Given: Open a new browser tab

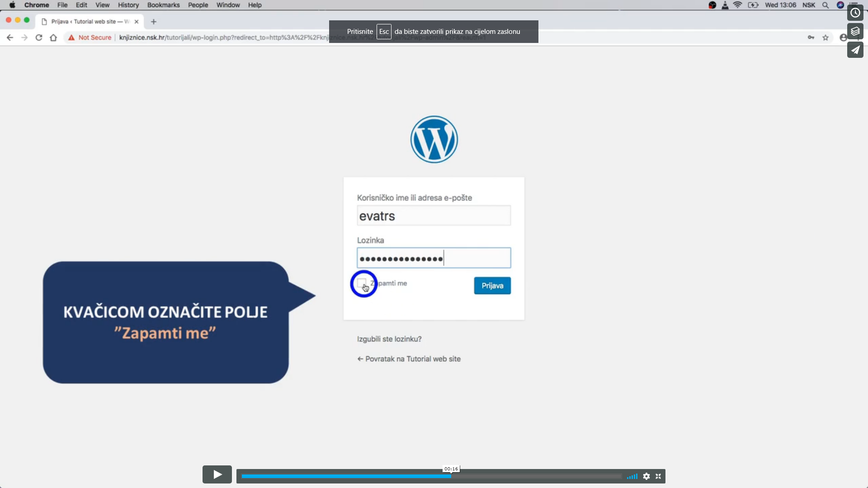Looking at the screenshot, I should [154, 21].
